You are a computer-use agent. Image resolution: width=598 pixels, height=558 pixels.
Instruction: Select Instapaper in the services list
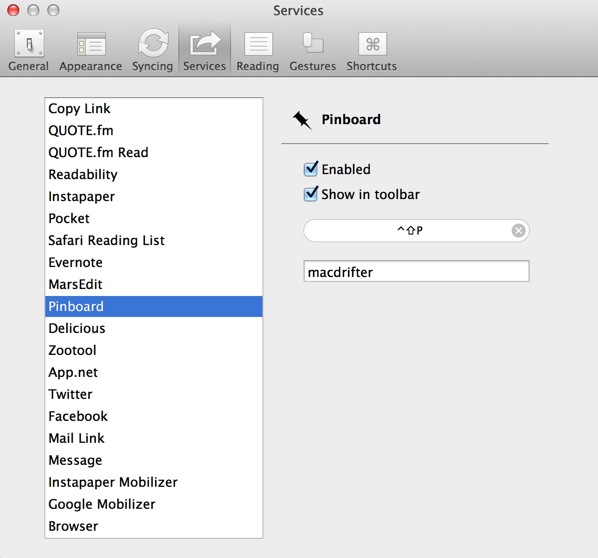(154, 196)
